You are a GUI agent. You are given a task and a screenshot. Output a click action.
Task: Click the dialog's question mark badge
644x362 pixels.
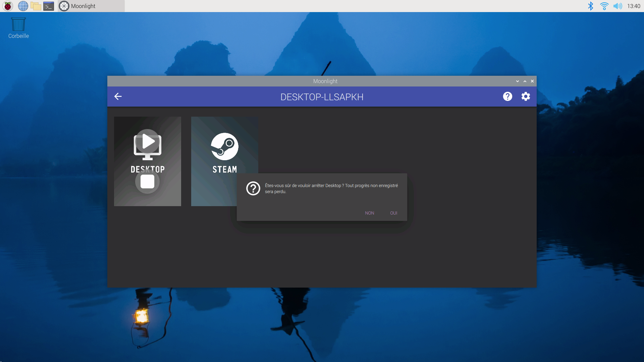pos(253,188)
